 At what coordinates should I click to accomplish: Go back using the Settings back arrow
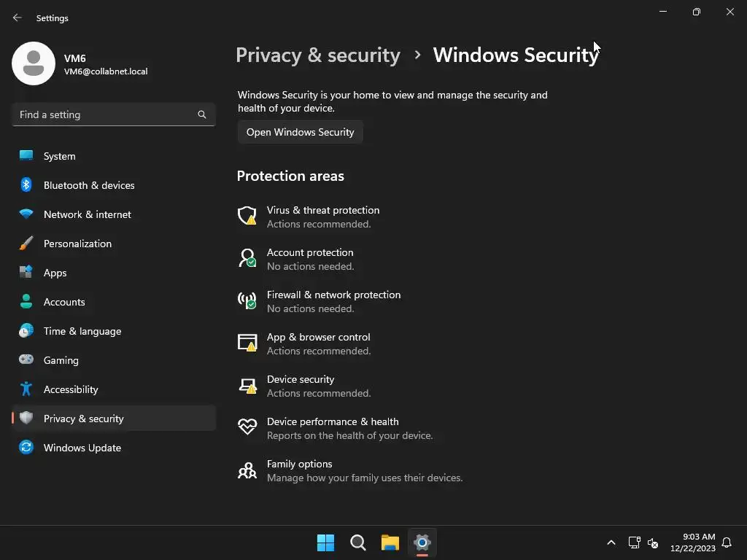pos(18,17)
